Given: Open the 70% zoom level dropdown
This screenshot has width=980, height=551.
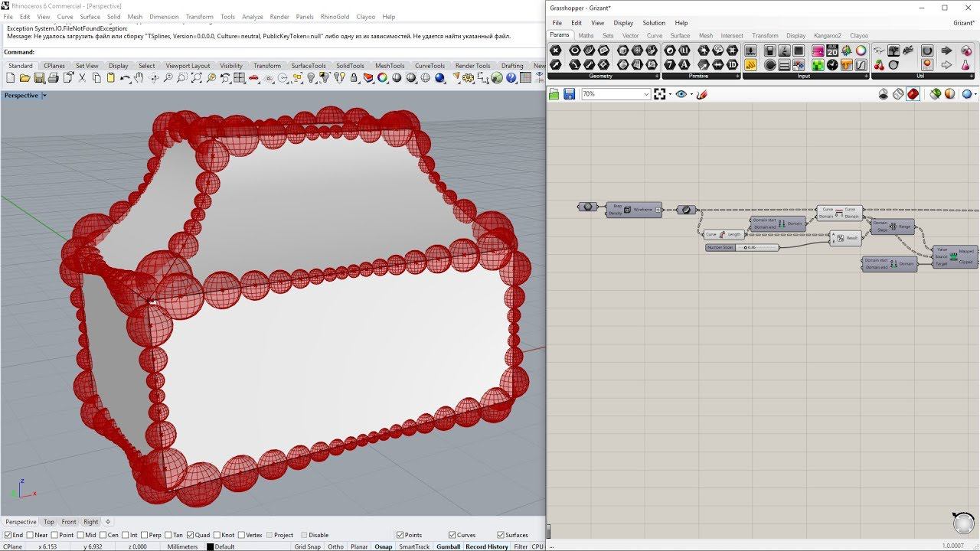Looking at the screenshot, I should 646,94.
